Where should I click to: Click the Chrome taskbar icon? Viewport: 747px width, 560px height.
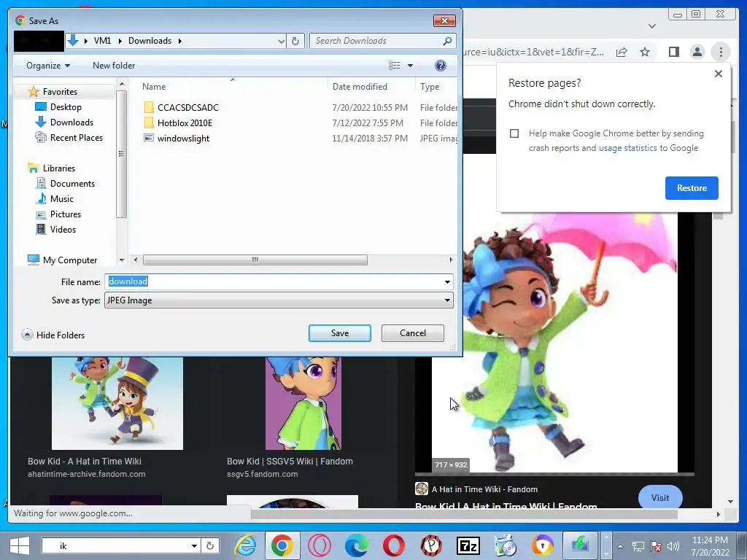[x=282, y=545]
